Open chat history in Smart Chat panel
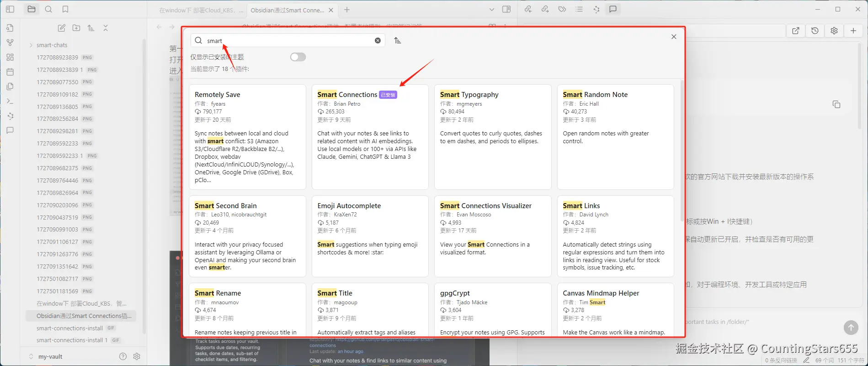This screenshot has width=868, height=366. pos(815,31)
